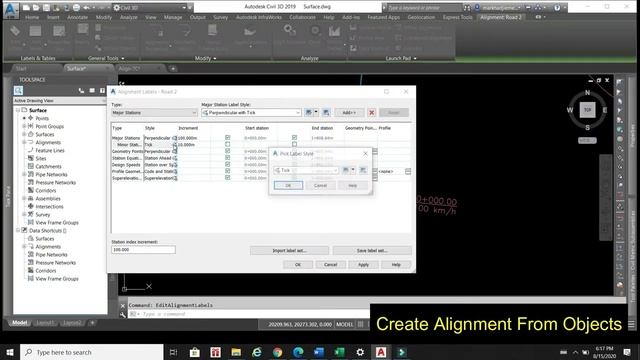The image size is (640, 360).
Task: Click the grid display icon in status bar
Action: coord(360,324)
